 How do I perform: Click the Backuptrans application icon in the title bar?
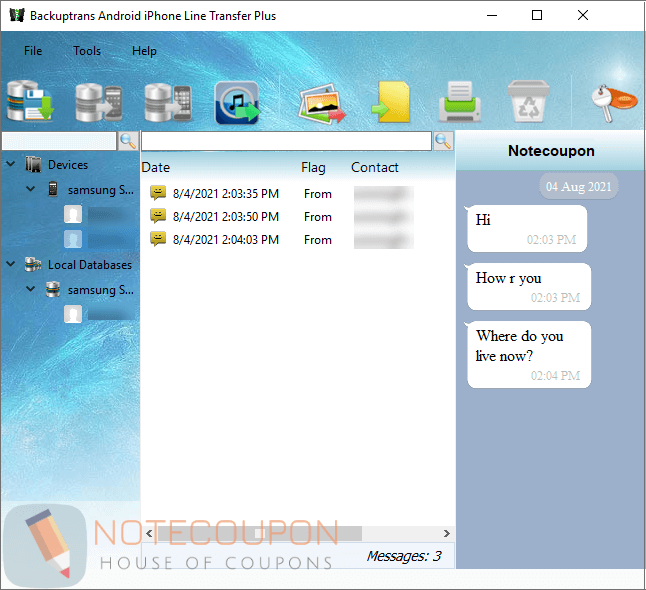tap(17, 15)
